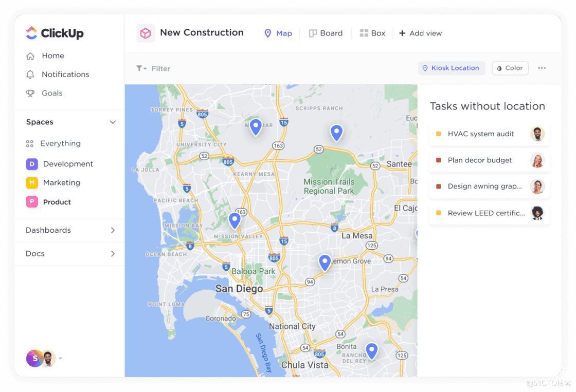Viewport: 576px width, 392px height.
Task: Select Everything in Spaces
Action: click(53, 143)
